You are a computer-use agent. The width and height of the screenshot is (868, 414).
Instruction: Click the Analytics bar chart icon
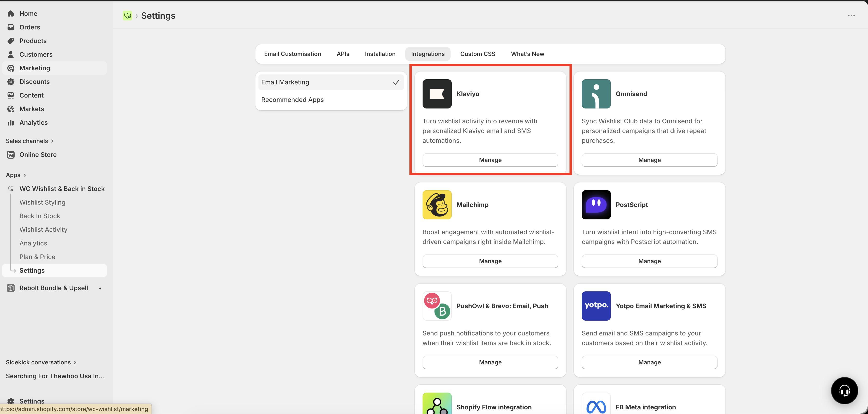click(x=11, y=123)
